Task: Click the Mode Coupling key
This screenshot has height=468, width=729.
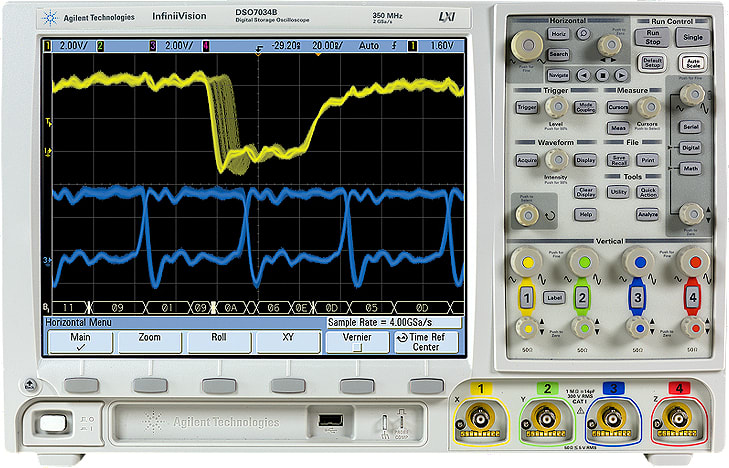Action: (585, 107)
